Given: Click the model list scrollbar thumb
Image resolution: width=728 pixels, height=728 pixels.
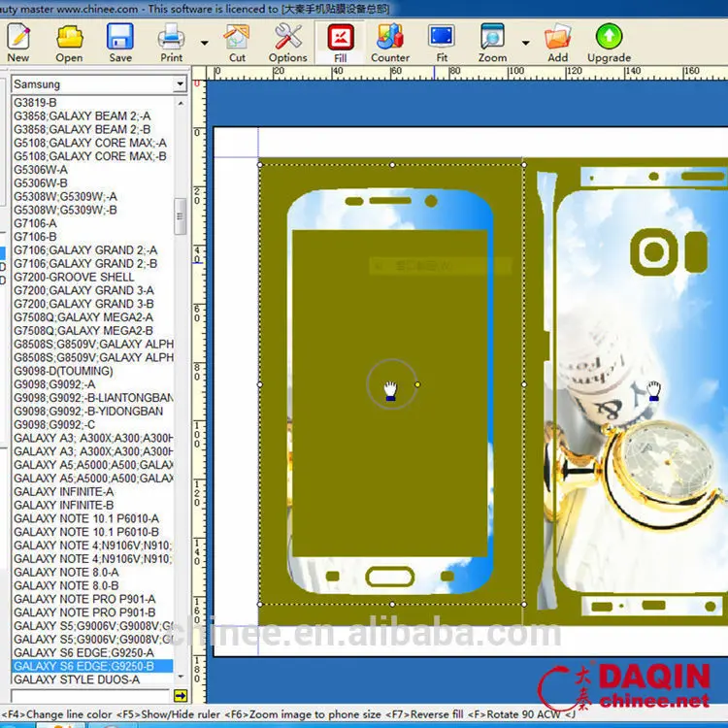Looking at the screenshot, I should (181, 216).
